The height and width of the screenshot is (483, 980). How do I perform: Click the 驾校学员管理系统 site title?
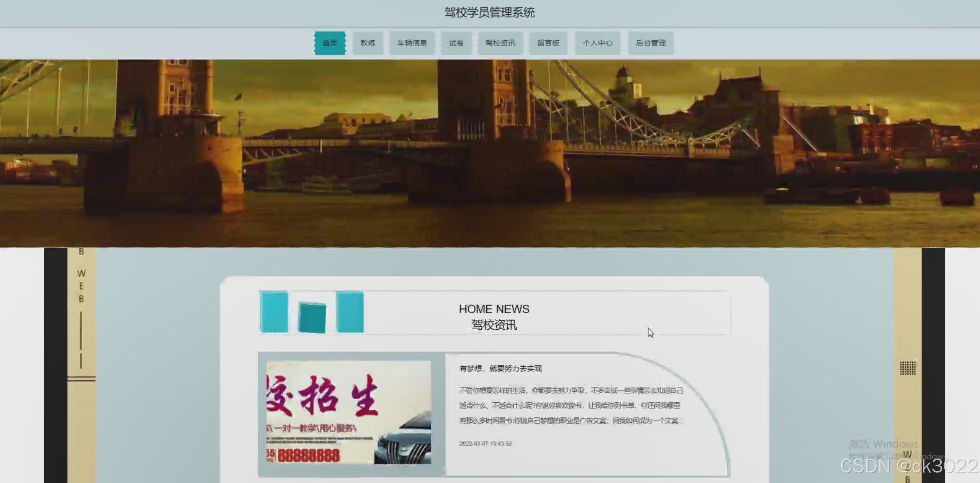pyautogui.click(x=489, y=13)
